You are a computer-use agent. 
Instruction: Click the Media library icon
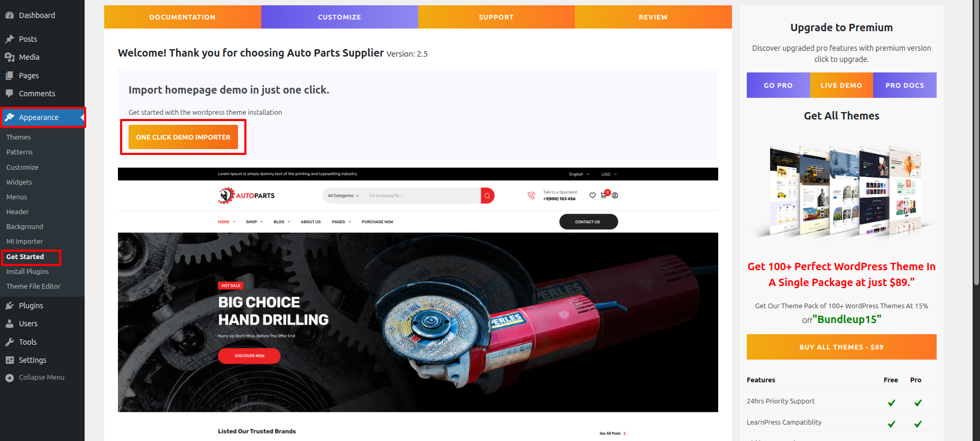[x=10, y=57]
